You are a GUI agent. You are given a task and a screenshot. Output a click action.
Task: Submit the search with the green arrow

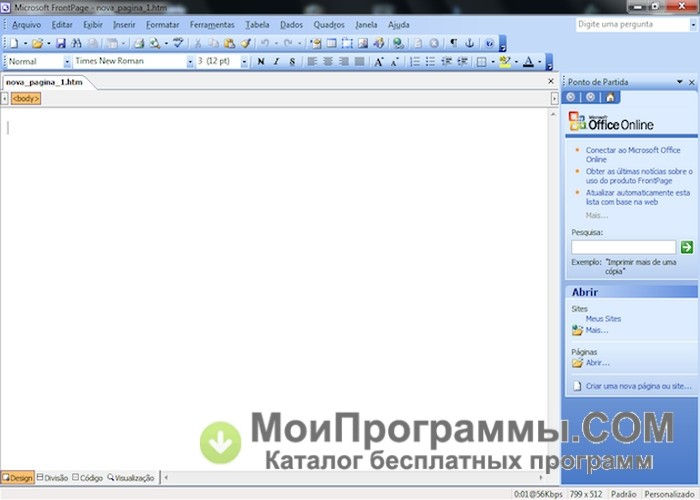tap(687, 247)
